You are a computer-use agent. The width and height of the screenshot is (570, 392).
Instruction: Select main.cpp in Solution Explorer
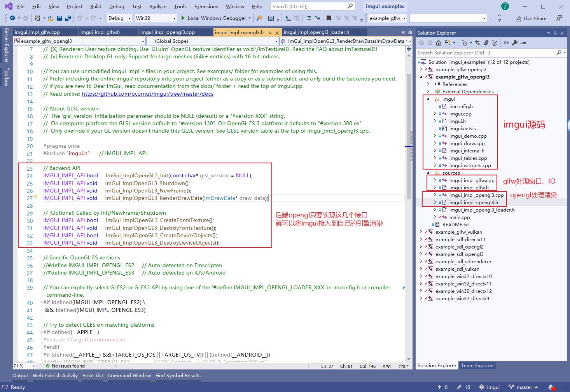click(459, 217)
